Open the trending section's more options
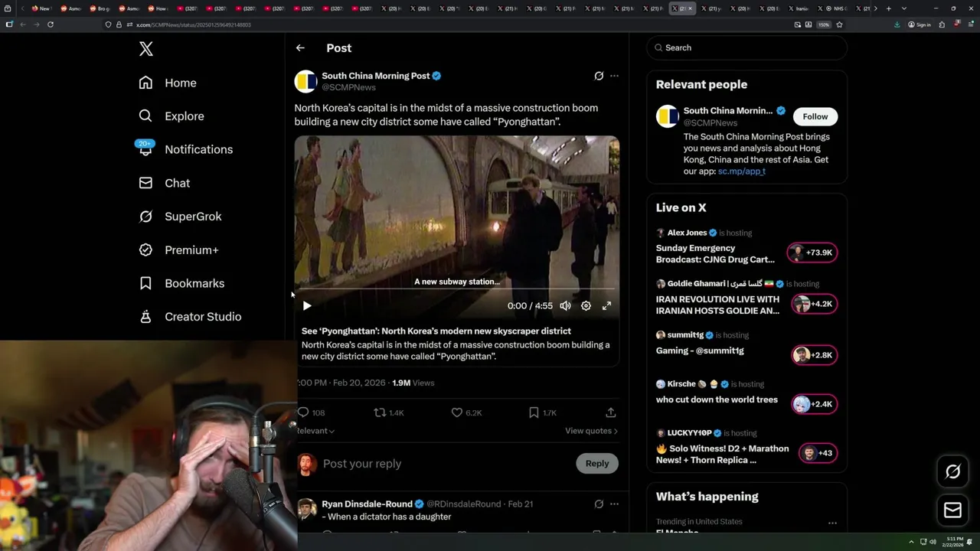This screenshot has width=980, height=551. pyautogui.click(x=832, y=523)
